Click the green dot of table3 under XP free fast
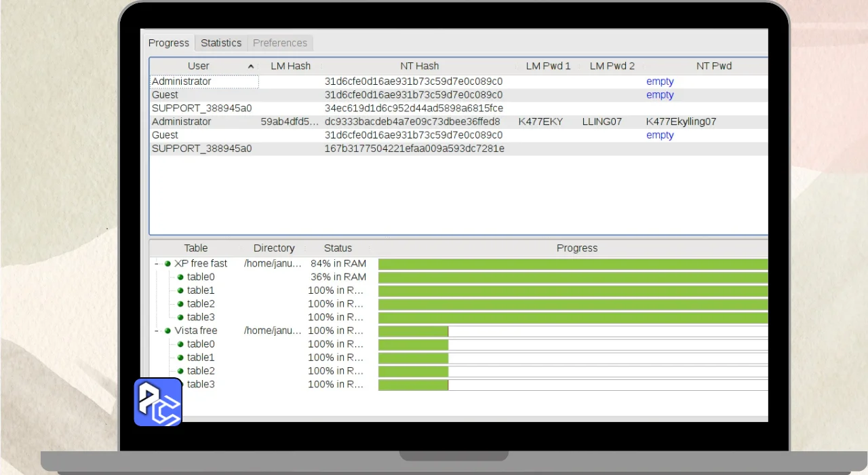The width and height of the screenshot is (868, 475). 180,318
